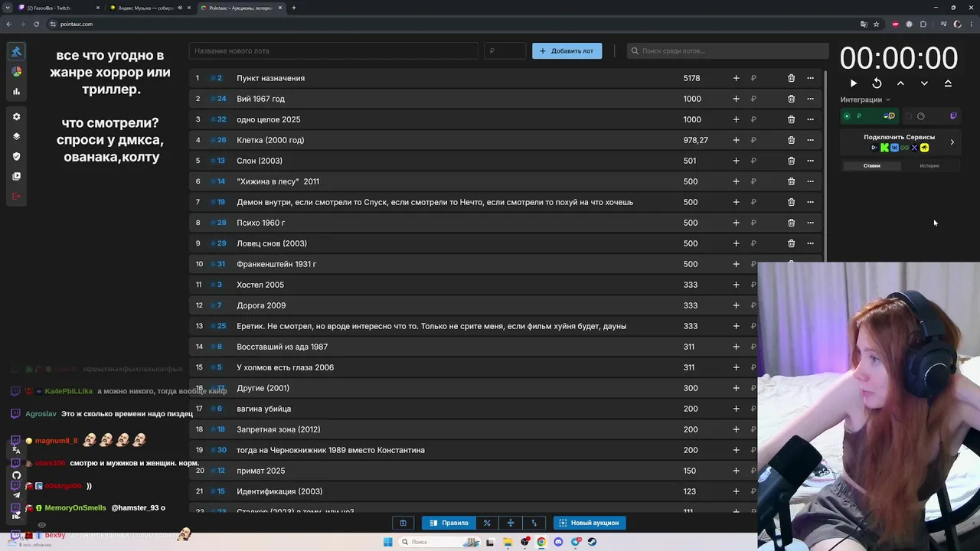The image size is (980, 551).
Task: Click the red logout icon in sidebar
Action: [16, 196]
